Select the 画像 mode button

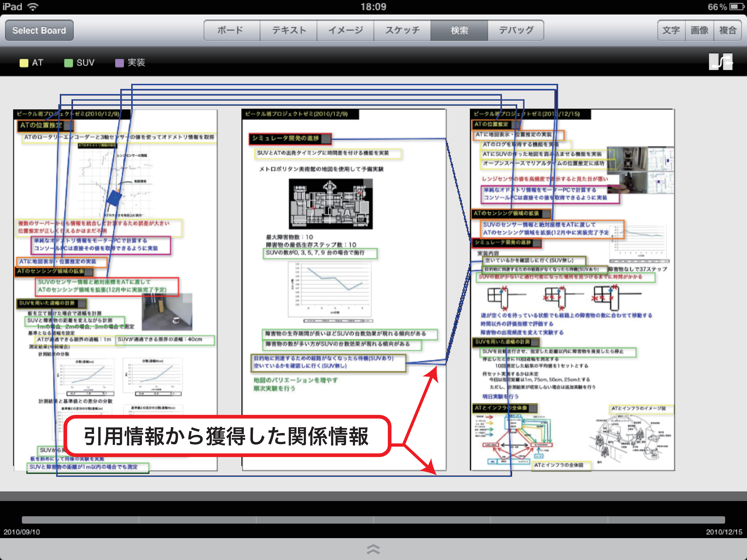click(x=699, y=30)
